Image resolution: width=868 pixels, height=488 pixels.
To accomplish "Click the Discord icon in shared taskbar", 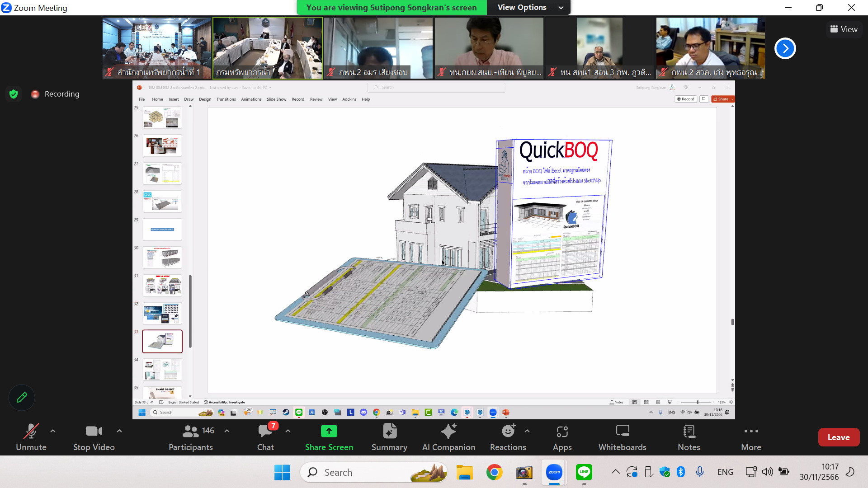I will click(363, 412).
